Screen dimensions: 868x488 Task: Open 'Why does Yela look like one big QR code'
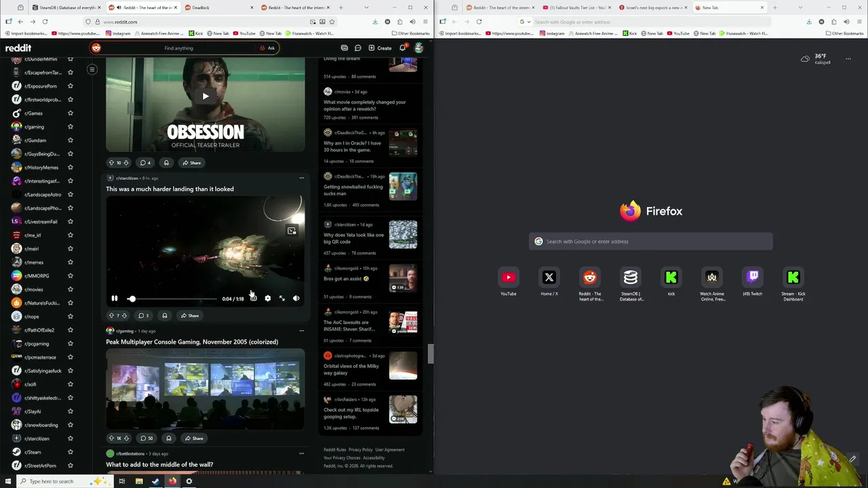coord(353,238)
